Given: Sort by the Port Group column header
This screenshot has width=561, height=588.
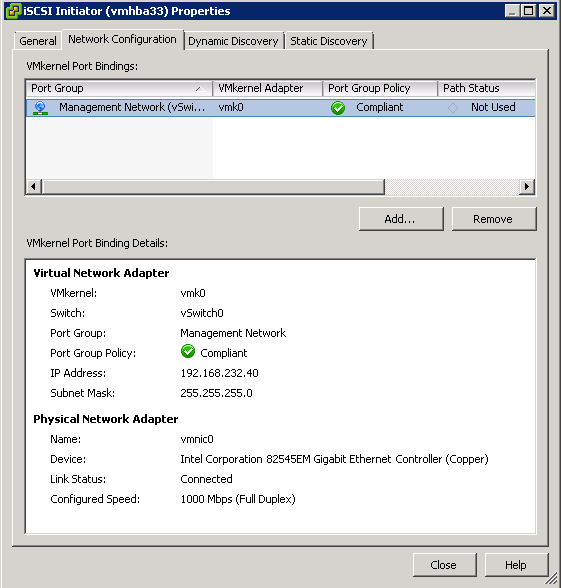Looking at the screenshot, I should pyautogui.click(x=119, y=88).
